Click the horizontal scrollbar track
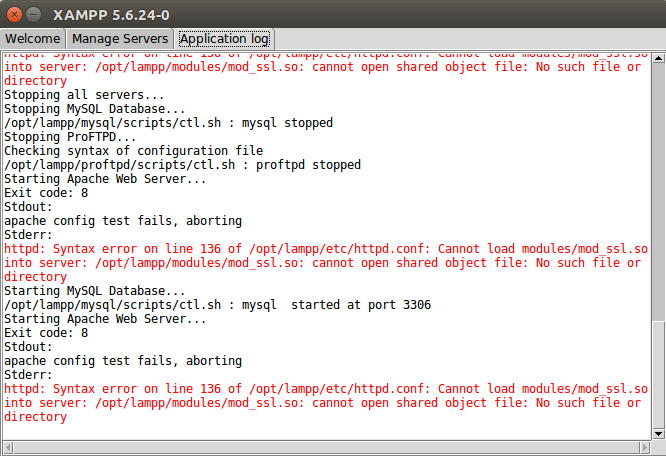 point(326,448)
